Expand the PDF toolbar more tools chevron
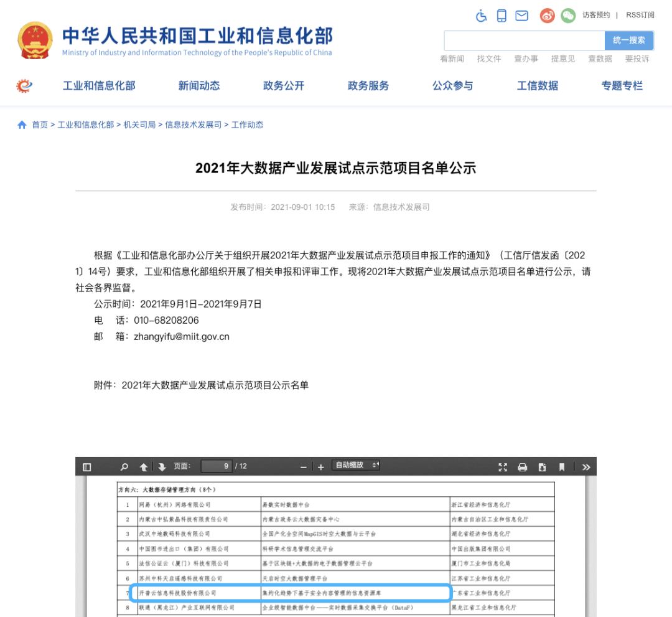The width and height of the screenshot is (672, 617). click(x=586, y=467)
